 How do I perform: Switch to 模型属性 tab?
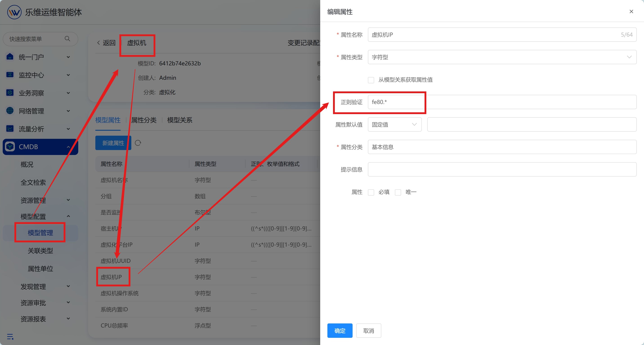pos(108,120)
